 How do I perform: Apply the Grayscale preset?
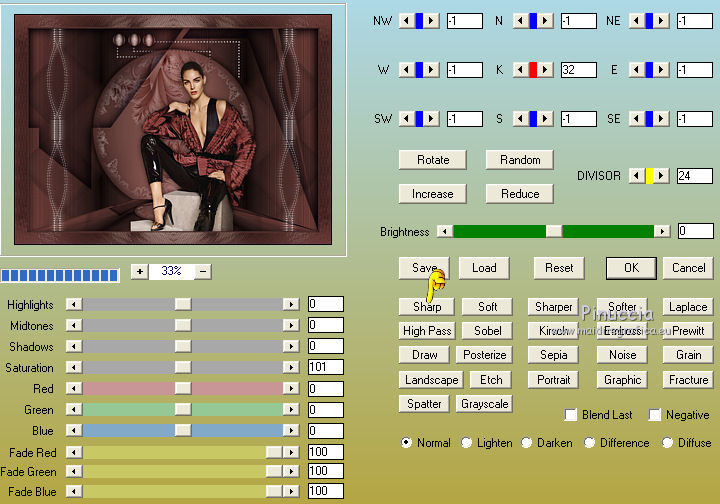pos(484,404)
